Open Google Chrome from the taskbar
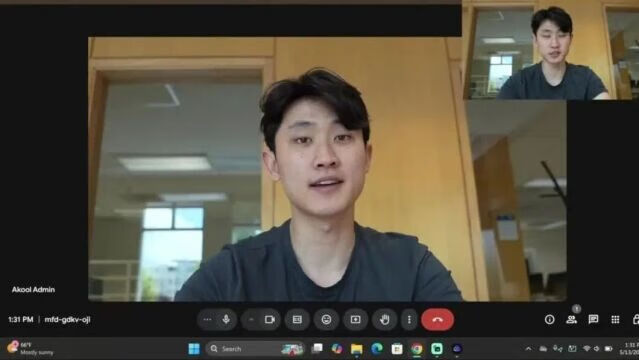The image size is (639, 360). pos(416,349)
